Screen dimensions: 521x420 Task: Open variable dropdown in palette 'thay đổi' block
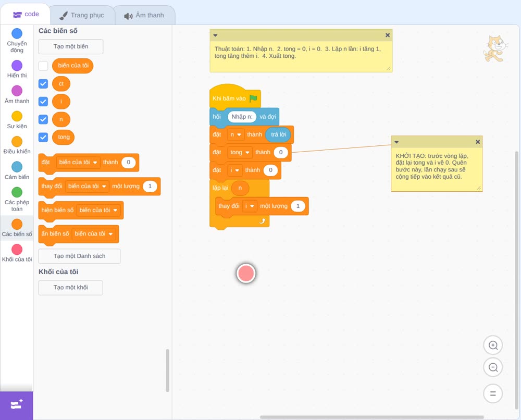(x=87, y=186)
